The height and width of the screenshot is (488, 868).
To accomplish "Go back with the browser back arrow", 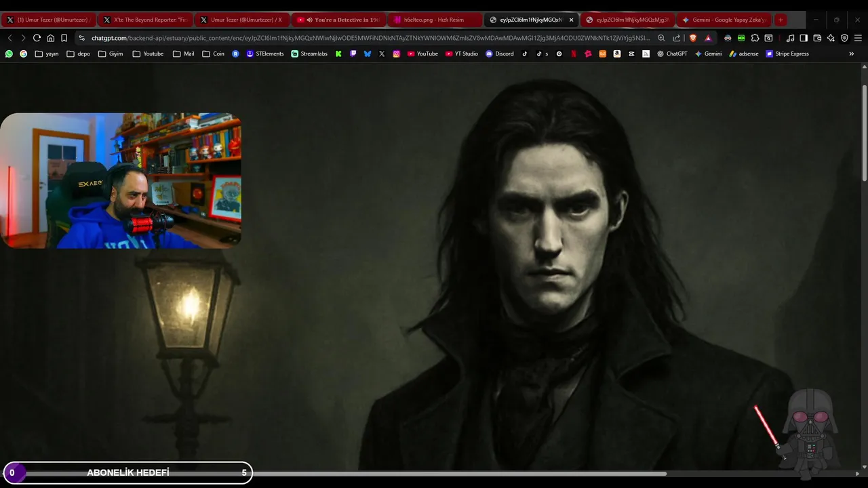I will (9, 38).
